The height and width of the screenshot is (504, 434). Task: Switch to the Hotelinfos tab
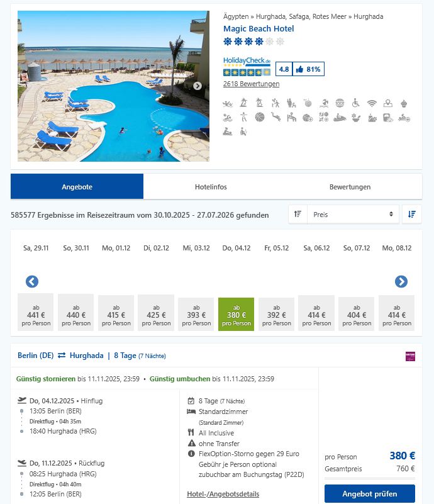click(x=211, y=187)
